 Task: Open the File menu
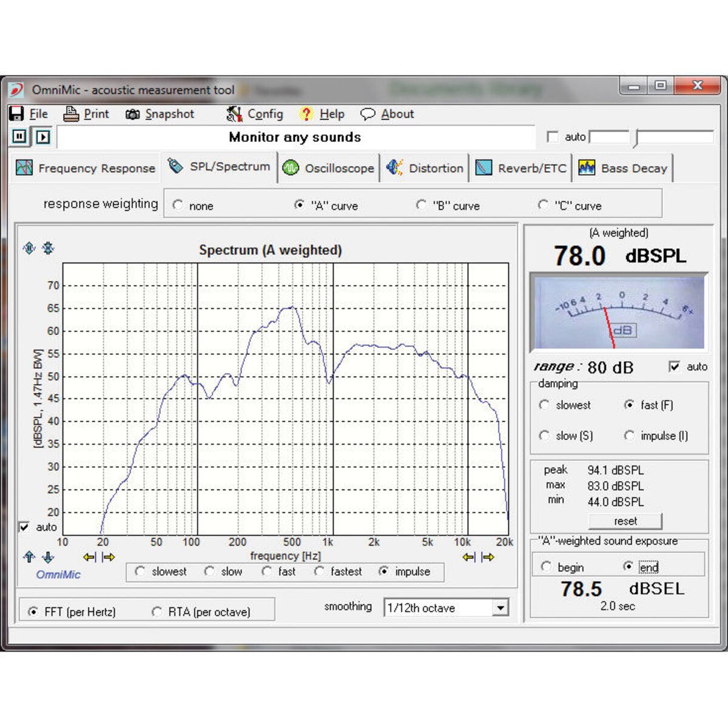29,114
